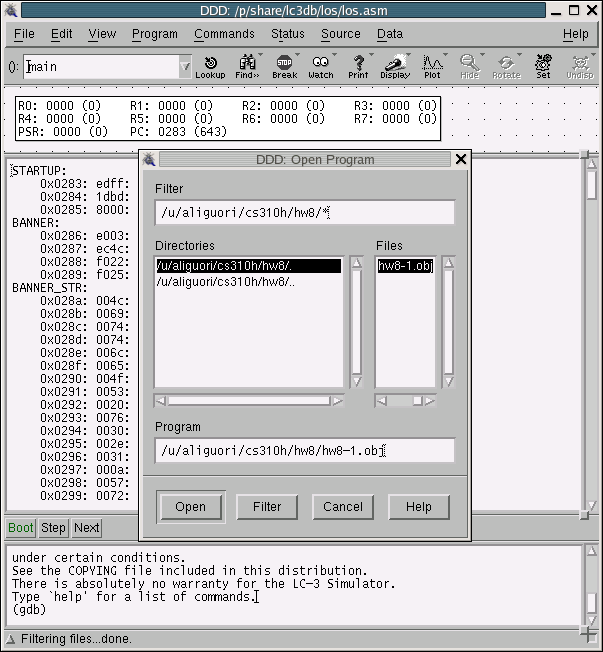Open the Data menu
The height and width of the screenshot is (652, 603).
pyautogui.click(x=390, y=34)
